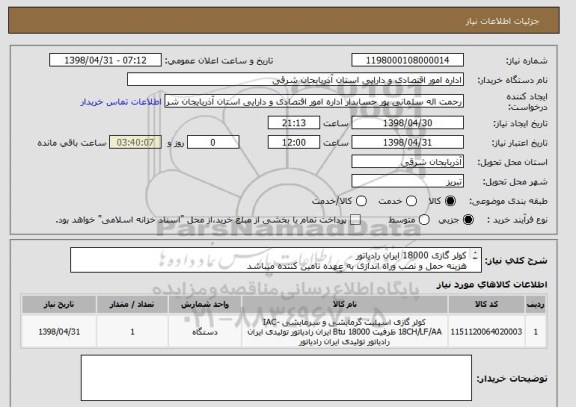The width and height of the screenshot is (576, 407).
Task: Click the طبقه بندی موضوعی label
Action: (x=508, y=201)
